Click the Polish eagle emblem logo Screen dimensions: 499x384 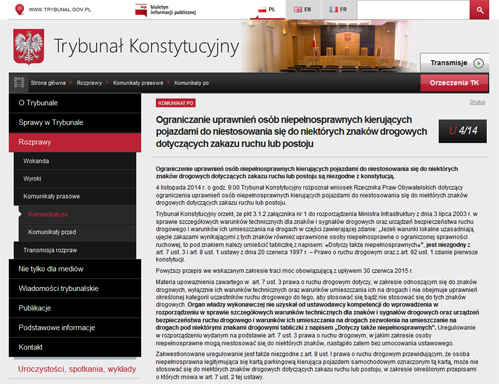(29, 47)
